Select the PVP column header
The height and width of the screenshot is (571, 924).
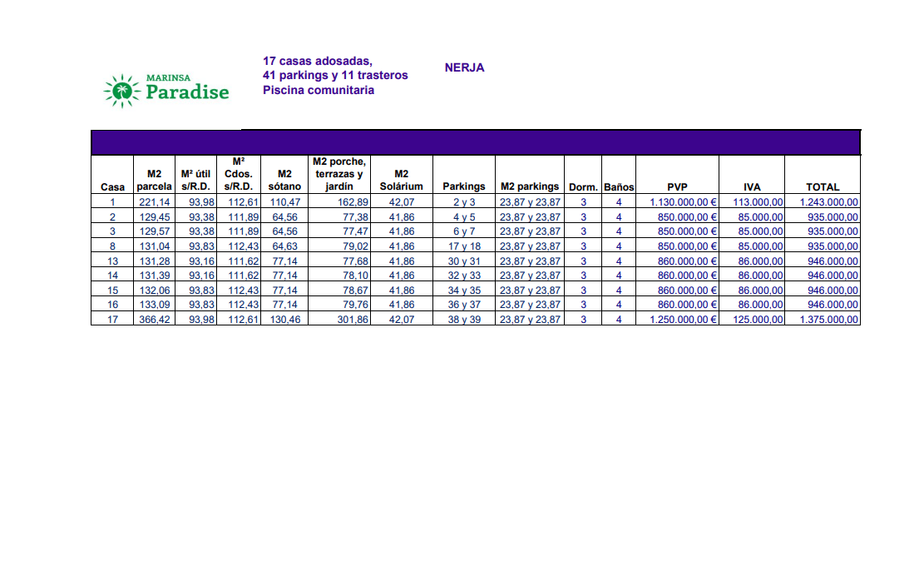coord(677,187)
